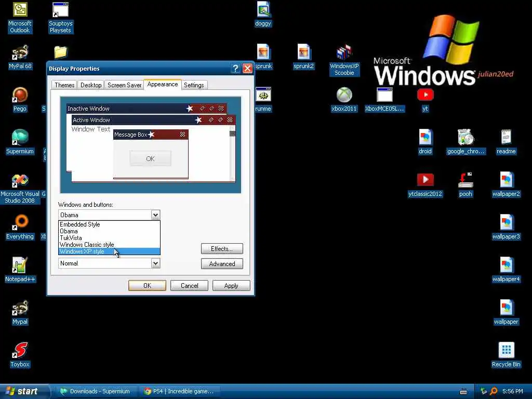
Task: Click the droid file icon
Action: tap(425, 142)
